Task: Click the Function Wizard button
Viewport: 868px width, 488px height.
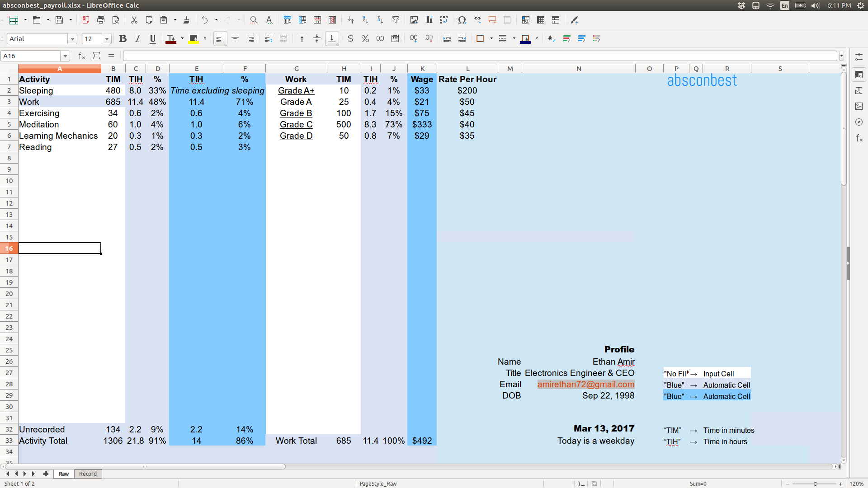Action: tap(82, 56)
